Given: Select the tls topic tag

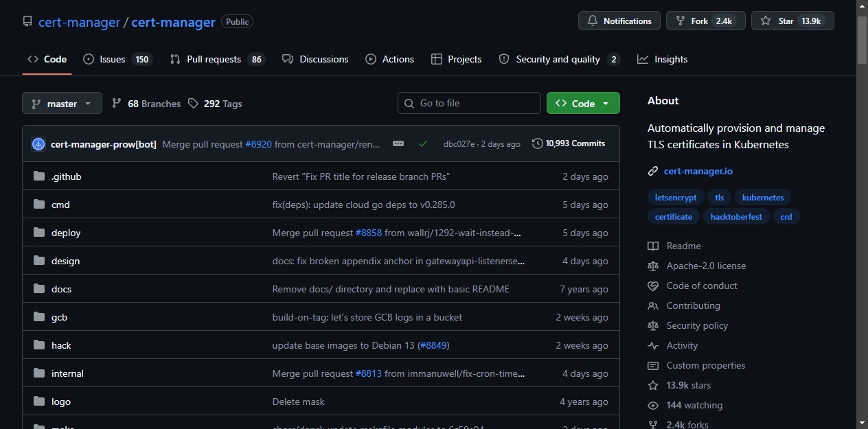Looking at the screenshot, I should [x=720, y=198].
